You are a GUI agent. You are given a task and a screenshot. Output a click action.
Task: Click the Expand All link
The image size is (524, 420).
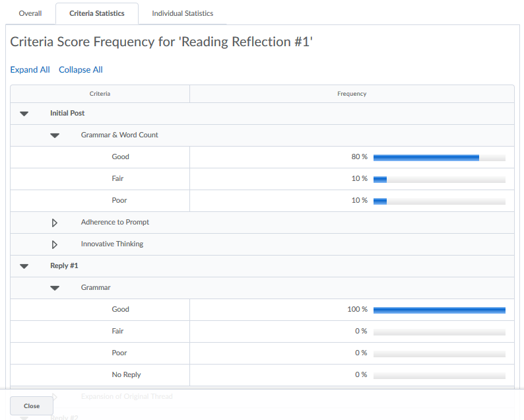(30, 69)
